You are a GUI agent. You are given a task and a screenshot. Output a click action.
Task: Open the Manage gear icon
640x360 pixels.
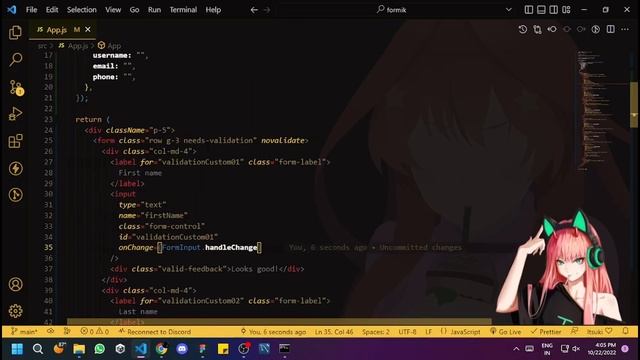pyautogui.click(x=16, y=311)
